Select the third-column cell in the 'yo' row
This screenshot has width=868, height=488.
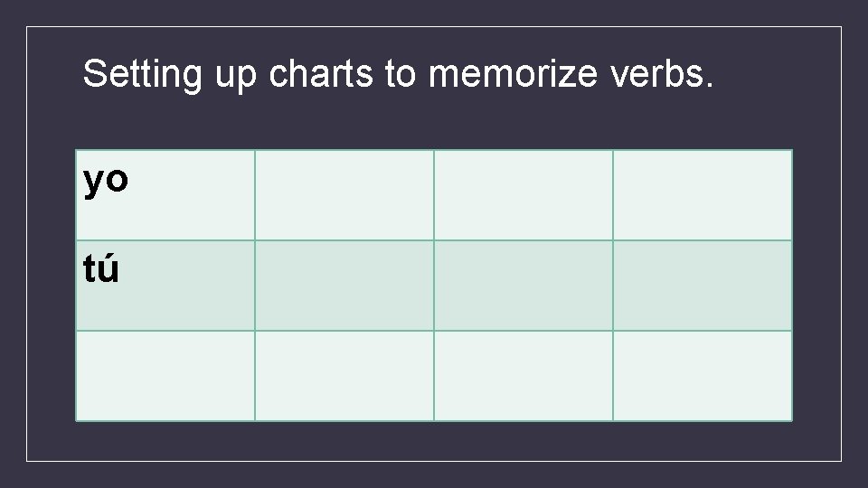524,195
